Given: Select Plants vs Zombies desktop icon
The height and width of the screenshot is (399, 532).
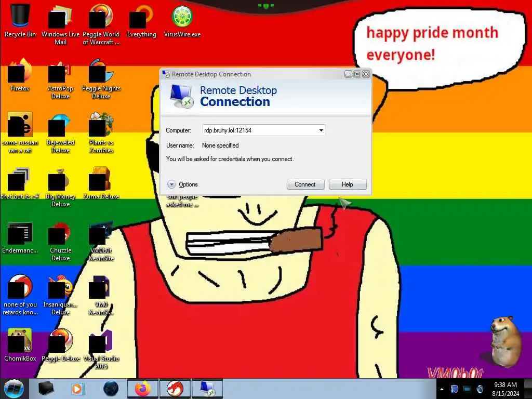Looking at the screenshot, I should point(101,132).
